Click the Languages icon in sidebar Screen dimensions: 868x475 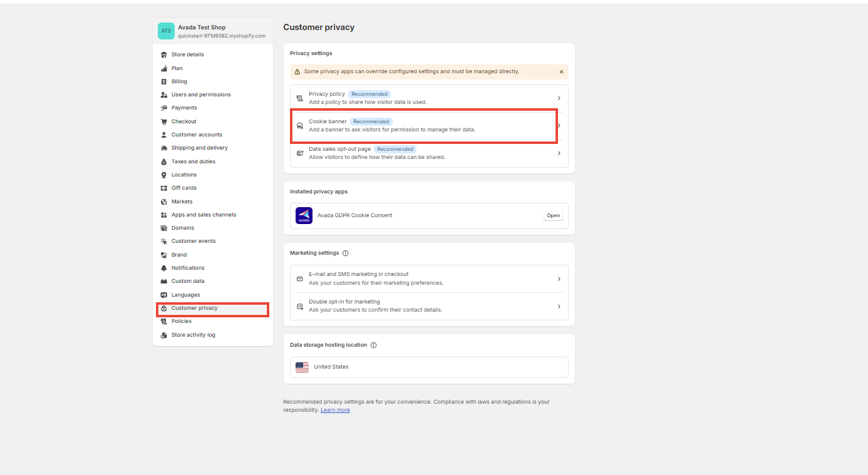(x=164, y=295)
